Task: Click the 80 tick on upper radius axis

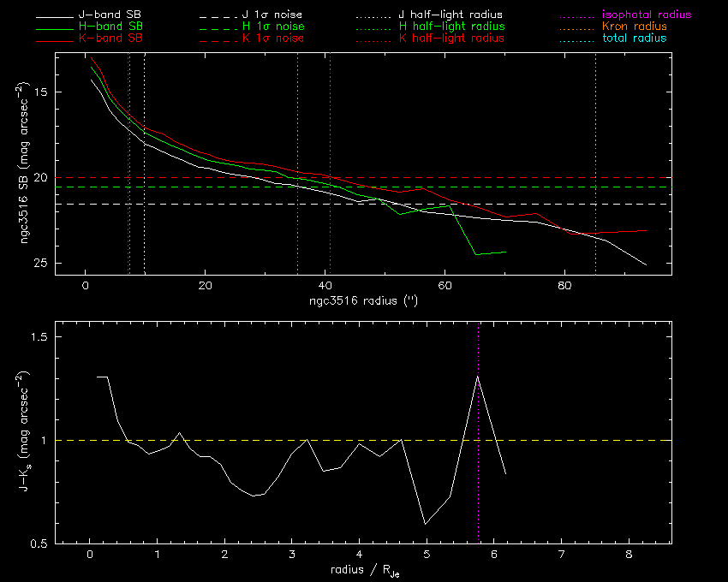Action: pyautogui.click(x=564, y=285)
